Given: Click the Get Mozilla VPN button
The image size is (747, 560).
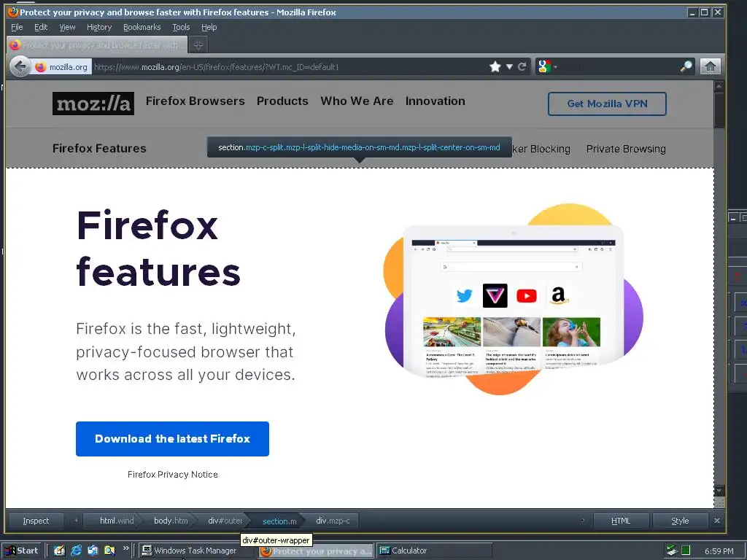Looking at the screenshot, I should pyautogui.click(x=607, y=104).
